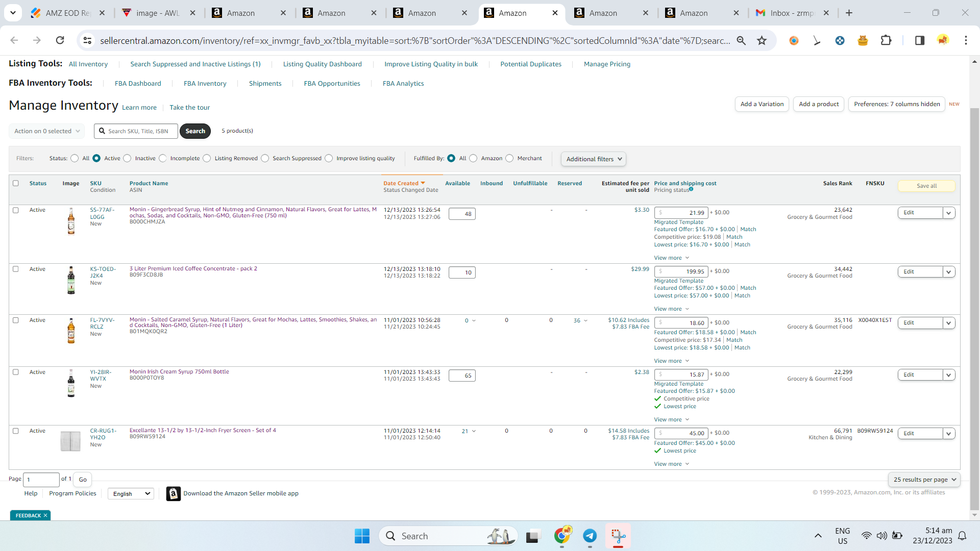The height and width of the screenshot is (551, 980).
Task: Open the tab search chevron at top left
Action: 13,13
